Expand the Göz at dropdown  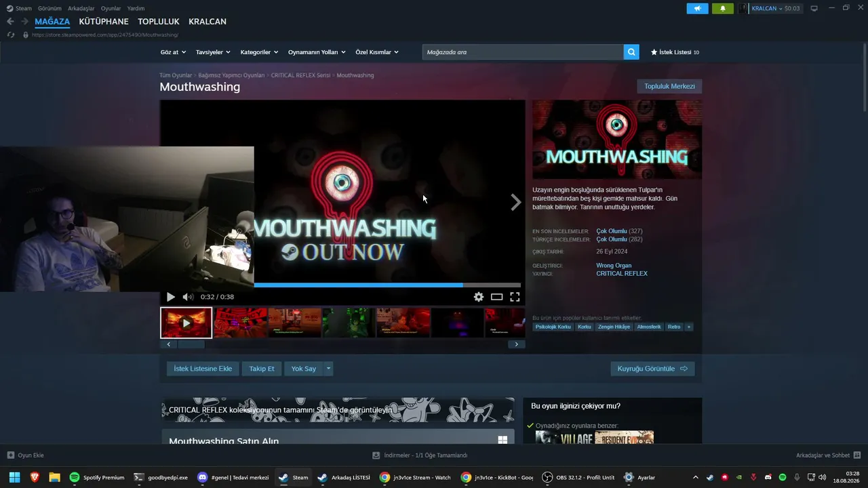click(173, 52)
